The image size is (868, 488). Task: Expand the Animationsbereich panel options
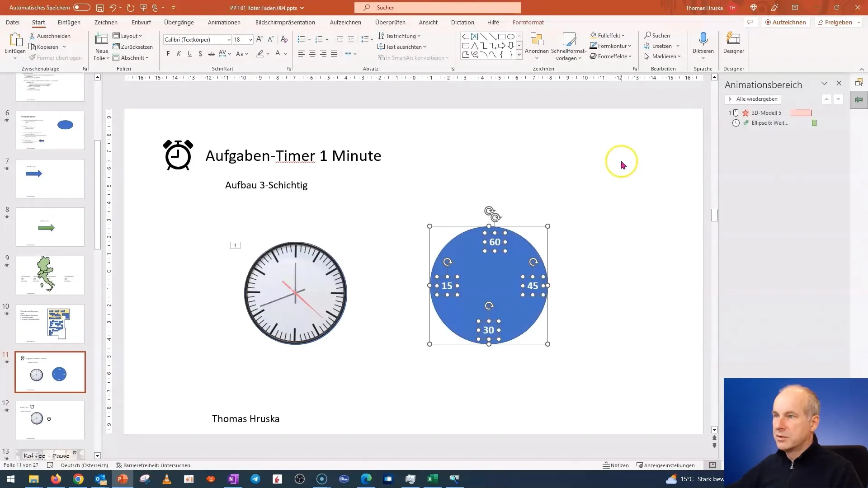[824, 84]
